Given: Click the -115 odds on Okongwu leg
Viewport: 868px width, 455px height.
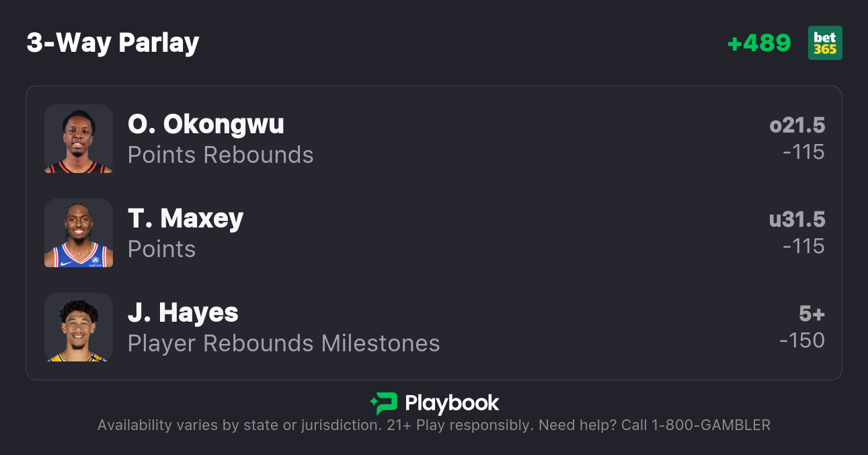Looking at the screenshot, I should tap(803, 152).
